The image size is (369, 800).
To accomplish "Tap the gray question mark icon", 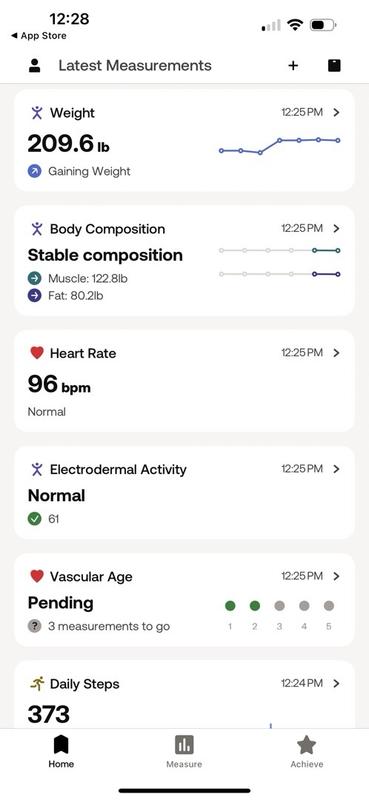I will click(x=35, y=626).
